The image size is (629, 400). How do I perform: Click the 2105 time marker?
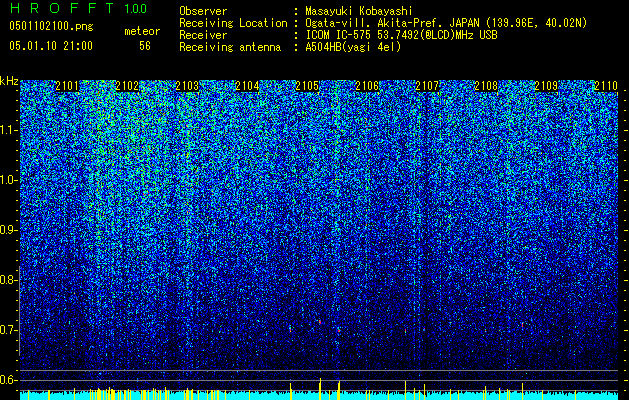click(307, 86)
